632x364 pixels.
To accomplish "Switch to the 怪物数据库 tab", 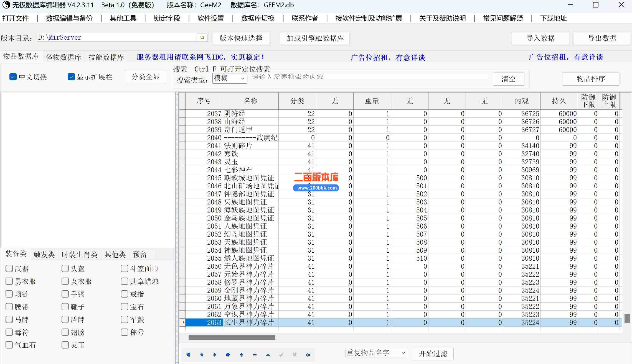I will (x=64, y=57).
